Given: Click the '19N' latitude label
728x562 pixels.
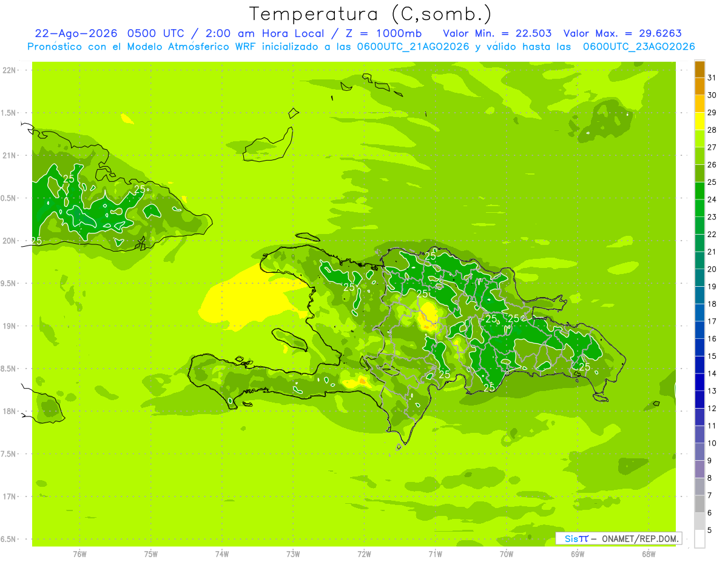Looking at the screenshot, I should coord(8,326).
